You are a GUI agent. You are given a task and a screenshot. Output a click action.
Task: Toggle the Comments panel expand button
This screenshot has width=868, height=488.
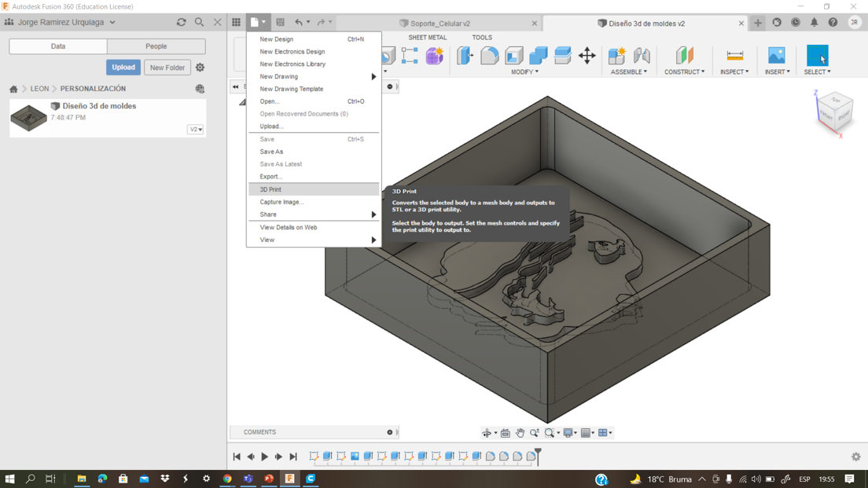(390, 432)
